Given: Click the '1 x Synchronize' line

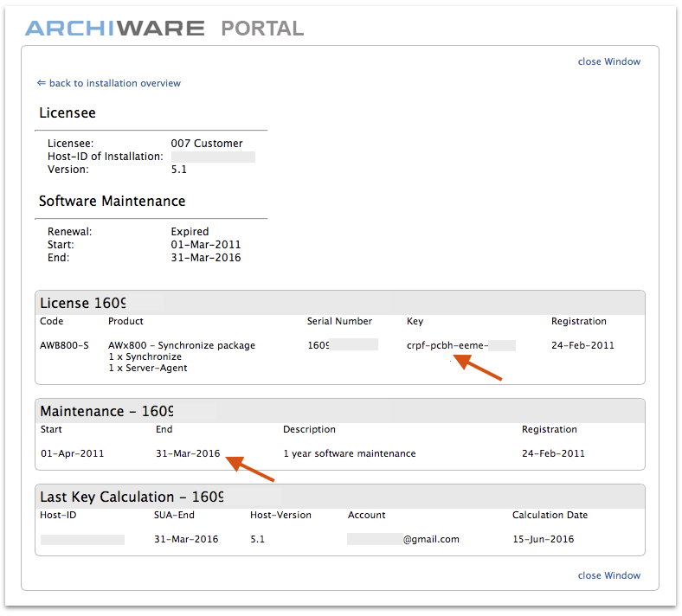Looking at the screenshot, I should tap(145, 357).
